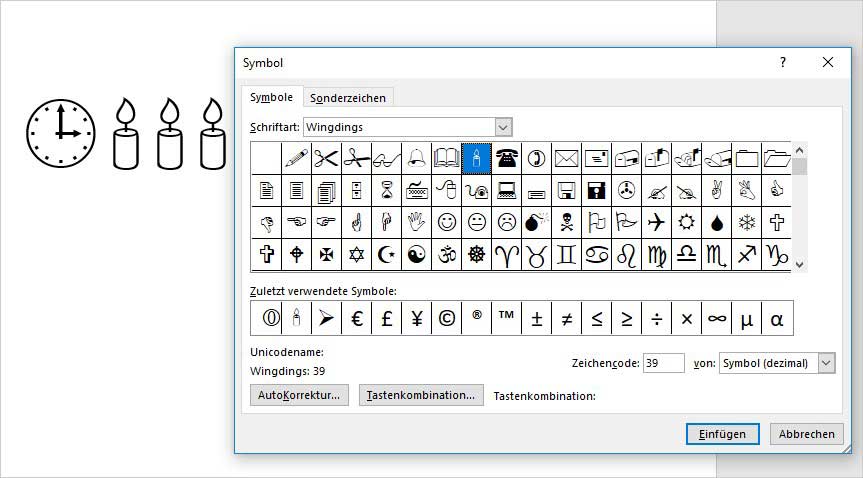Choose the yin yang symbol
863x478 pixels.
pos(416,254)
